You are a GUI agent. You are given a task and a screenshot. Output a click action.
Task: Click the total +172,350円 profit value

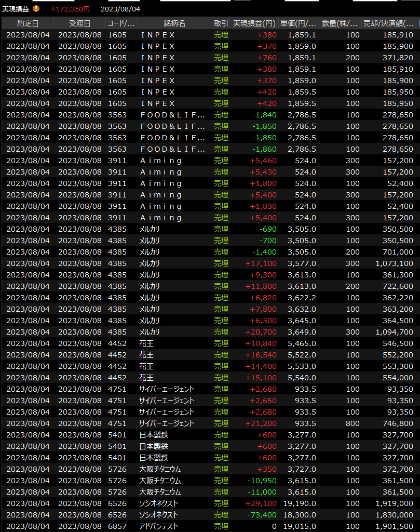click(x=70, y=9)
